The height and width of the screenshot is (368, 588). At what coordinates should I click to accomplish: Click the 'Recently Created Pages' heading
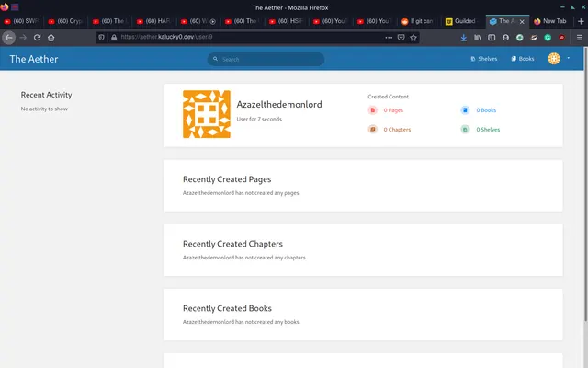click(x=227, y=179)
